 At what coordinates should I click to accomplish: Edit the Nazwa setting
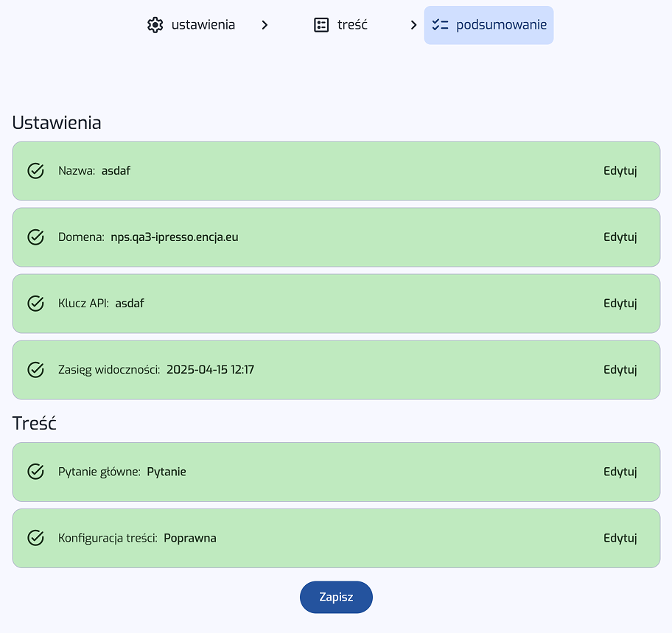620,170
